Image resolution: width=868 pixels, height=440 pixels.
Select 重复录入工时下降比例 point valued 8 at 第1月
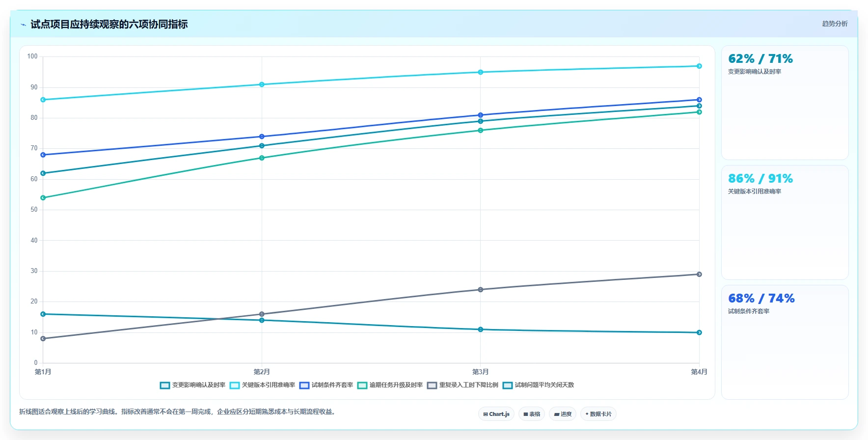point(43,339)
